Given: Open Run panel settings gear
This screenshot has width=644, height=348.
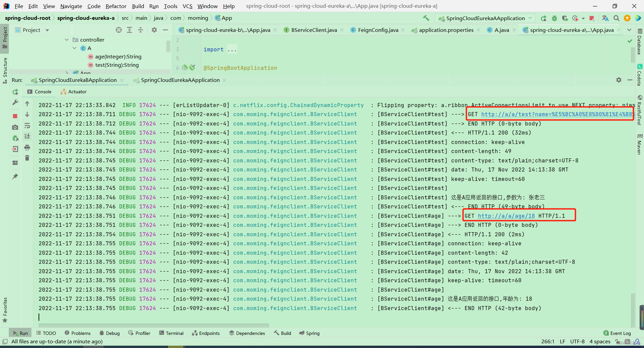Looking at the screenshot, I should coord(619,80).
